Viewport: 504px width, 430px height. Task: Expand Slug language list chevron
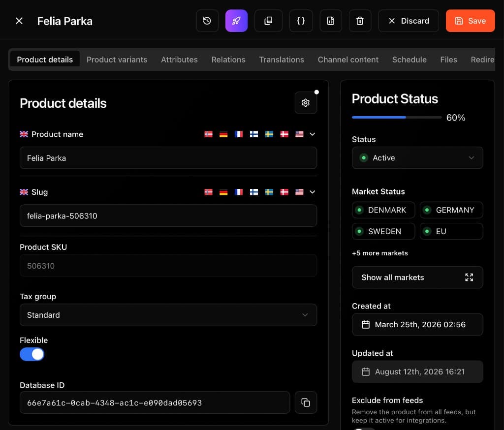tap(313, 192)
